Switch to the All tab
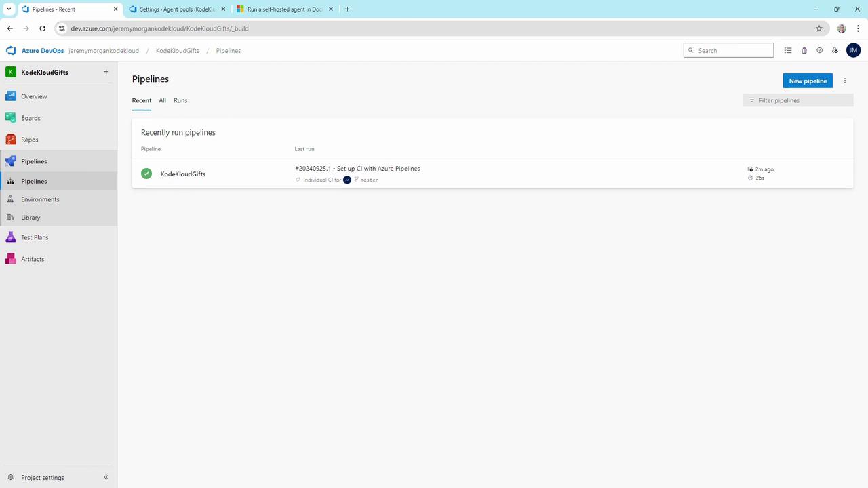868x488 pixels. point(163,100)
